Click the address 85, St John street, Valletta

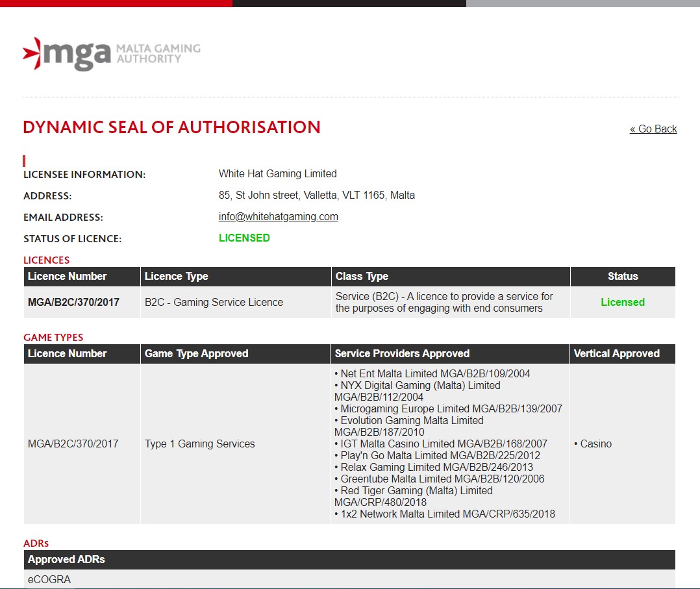316,195
